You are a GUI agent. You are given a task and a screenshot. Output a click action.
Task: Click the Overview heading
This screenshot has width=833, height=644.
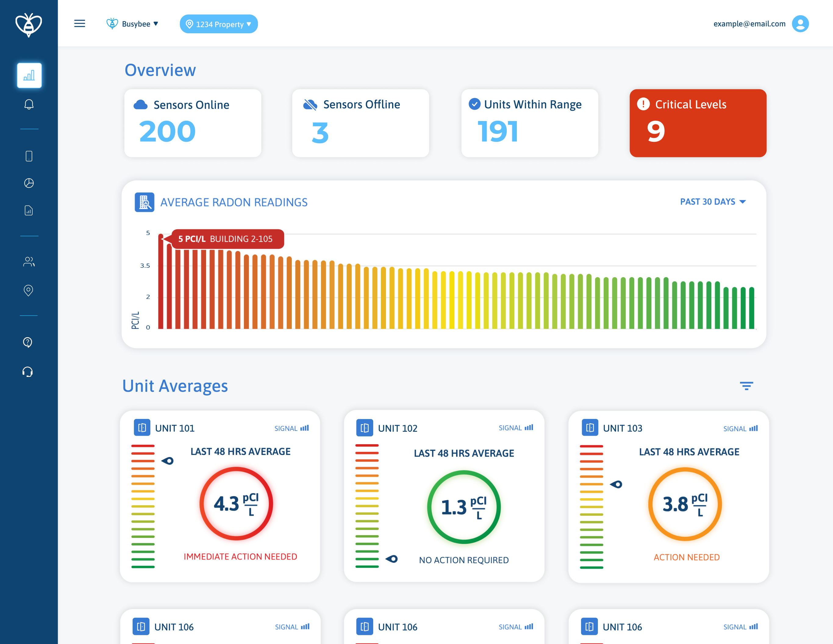160,70
